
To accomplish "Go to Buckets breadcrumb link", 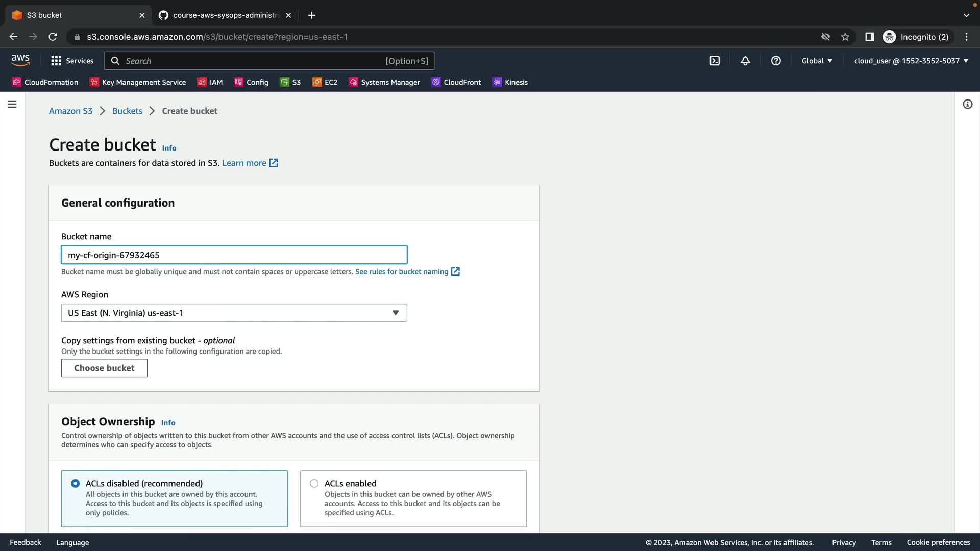I will pos(127,111).
